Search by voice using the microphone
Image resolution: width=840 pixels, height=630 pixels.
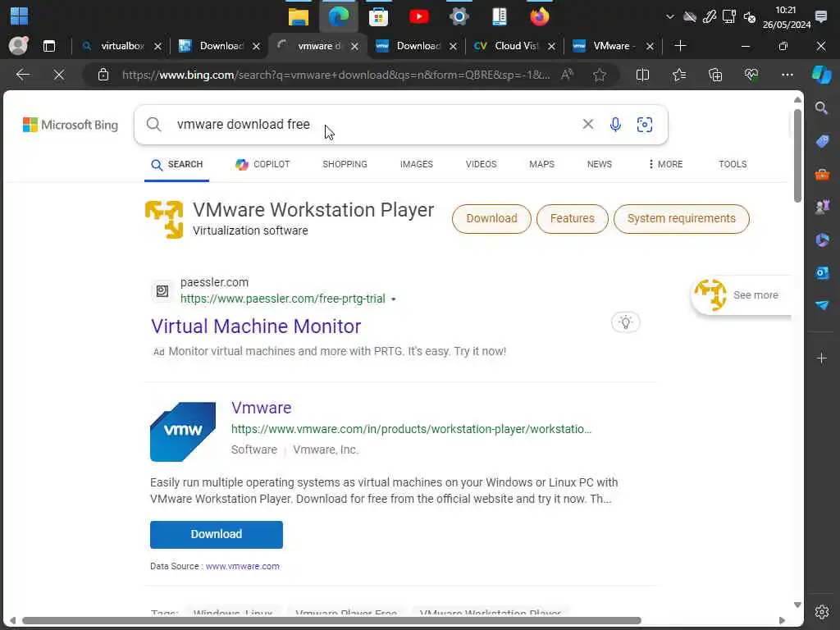pos(615,125)
